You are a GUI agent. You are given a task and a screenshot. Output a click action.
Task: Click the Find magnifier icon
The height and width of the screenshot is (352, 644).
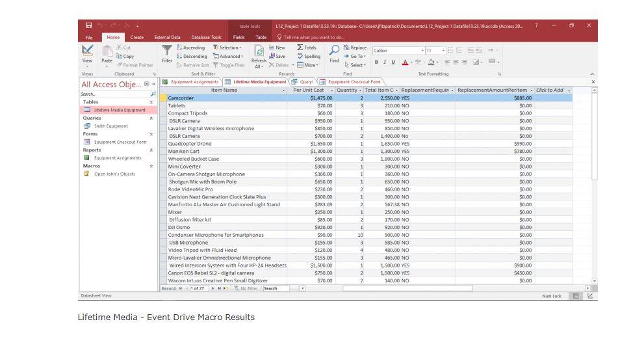(334, 50)
